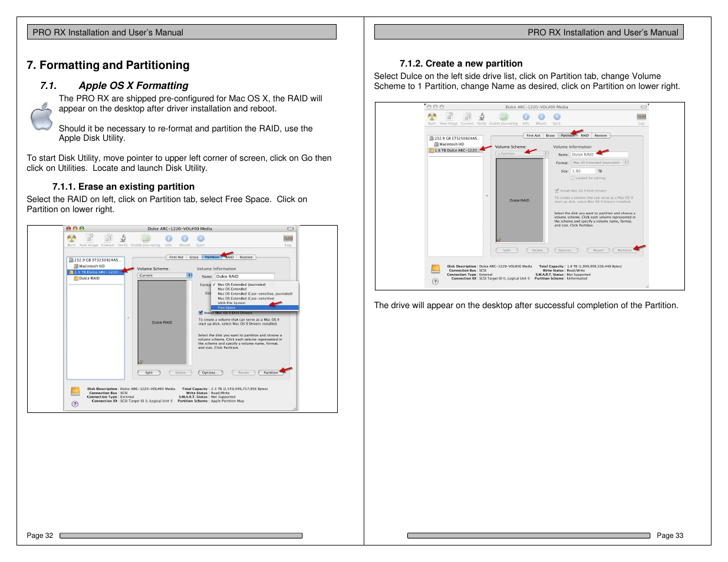Click Name field containing Dulce RAID, page 33
The width and height of the screenshot is (728, 562).
(x=599, y=154)
